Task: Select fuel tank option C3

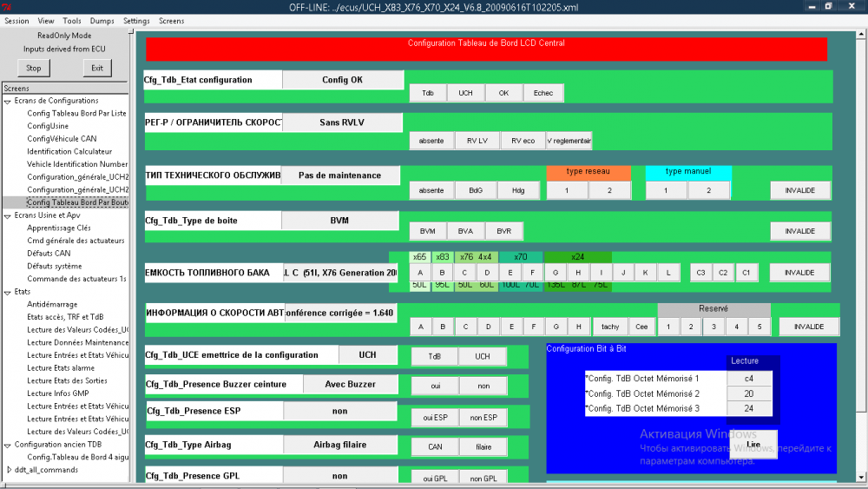Action: pyautogui.click(x=700, y=273)
